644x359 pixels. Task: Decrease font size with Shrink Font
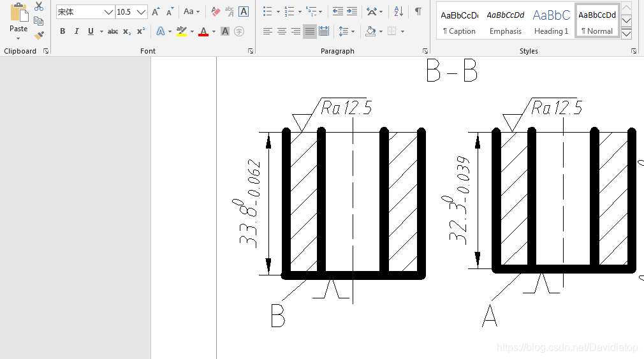pyautogui.click(x=170, y=11)
